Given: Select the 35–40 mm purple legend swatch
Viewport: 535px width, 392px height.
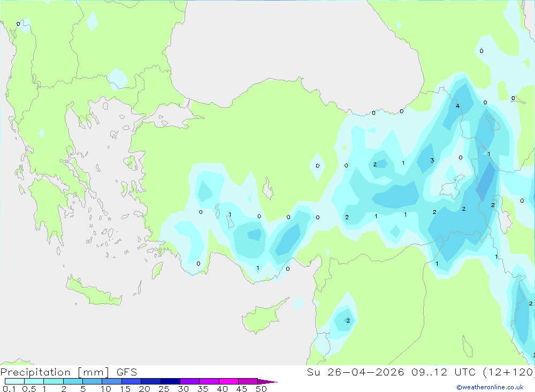Looking at the screenshot, I should (209, 381).
